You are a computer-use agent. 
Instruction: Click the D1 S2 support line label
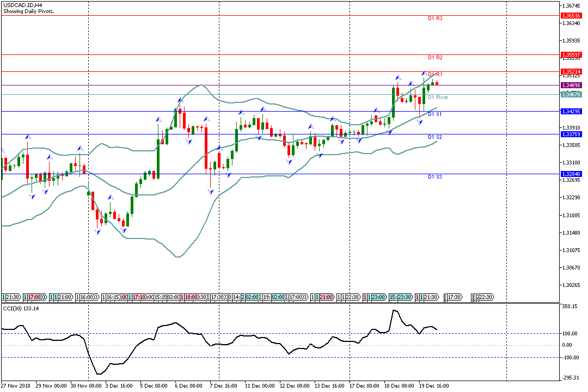[434, 137]
